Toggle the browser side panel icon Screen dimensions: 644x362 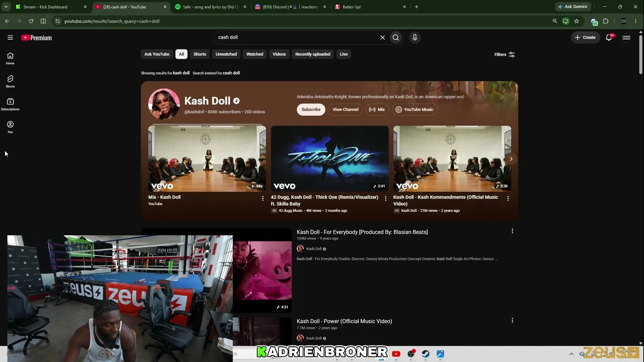43,21
